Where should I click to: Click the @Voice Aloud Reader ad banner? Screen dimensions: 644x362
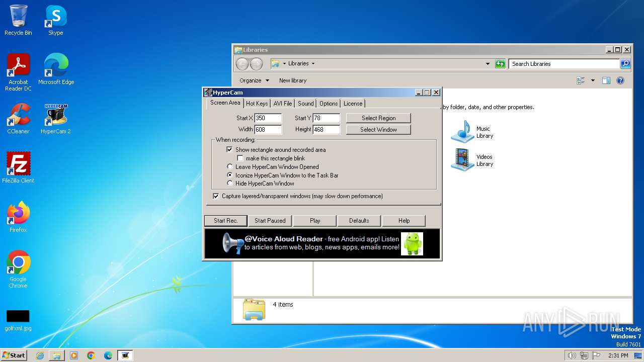tap(322, 244)
